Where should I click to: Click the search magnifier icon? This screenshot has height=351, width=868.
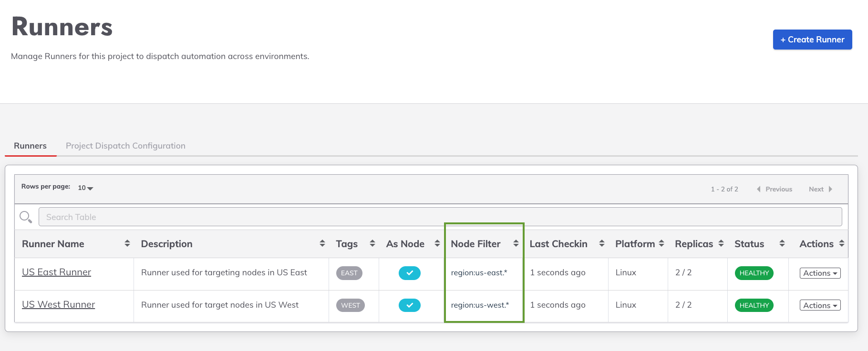(26, 217)
